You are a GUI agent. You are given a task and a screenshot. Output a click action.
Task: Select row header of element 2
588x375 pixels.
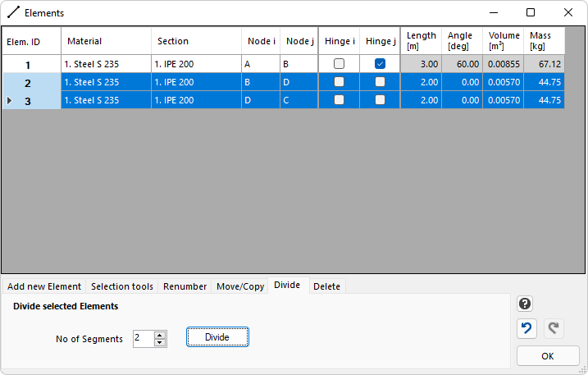(x=31, y=82)
